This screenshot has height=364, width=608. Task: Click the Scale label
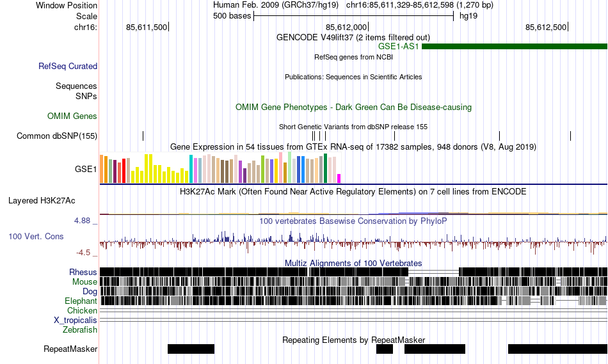point(87,16)
